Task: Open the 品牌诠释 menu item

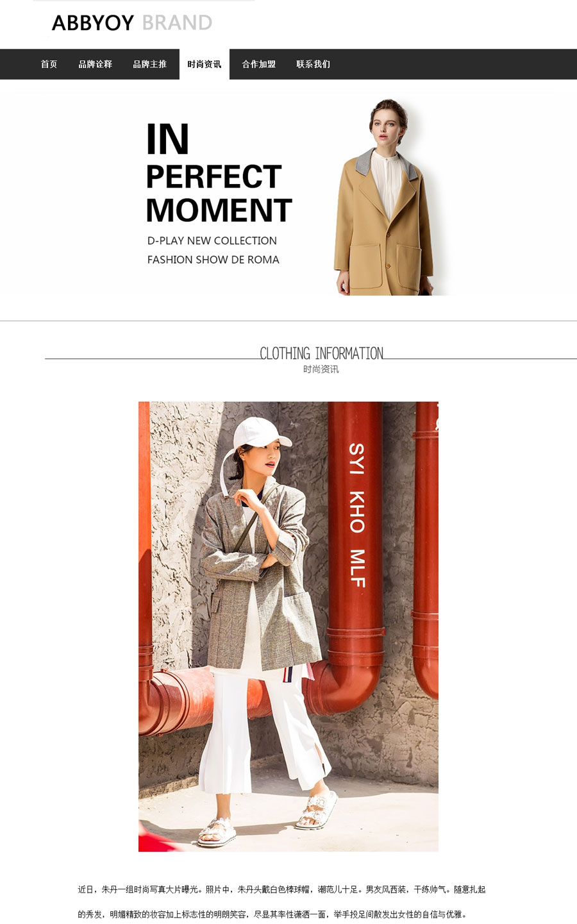Action: (x=95, y=64)
